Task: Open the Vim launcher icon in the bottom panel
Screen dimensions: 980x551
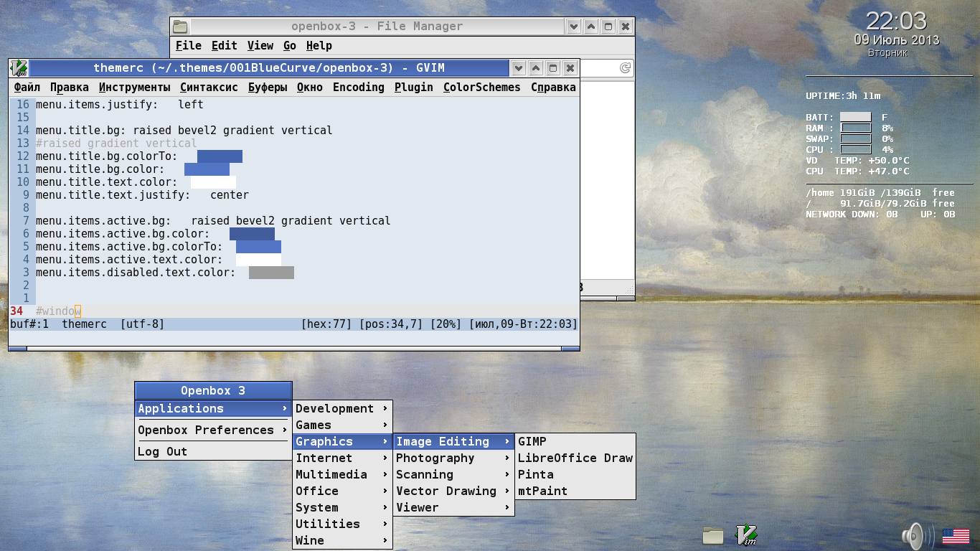Action: [747, 535]
